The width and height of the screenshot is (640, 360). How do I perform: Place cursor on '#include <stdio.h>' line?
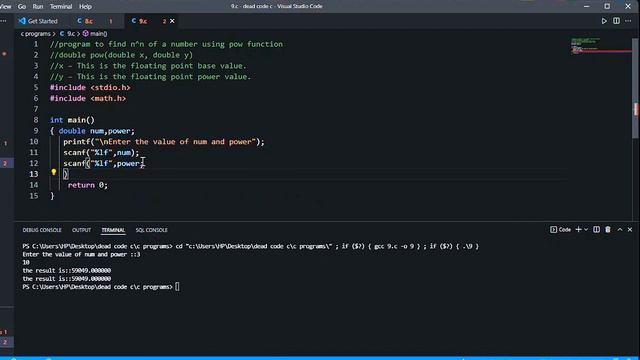click(90, 87)
